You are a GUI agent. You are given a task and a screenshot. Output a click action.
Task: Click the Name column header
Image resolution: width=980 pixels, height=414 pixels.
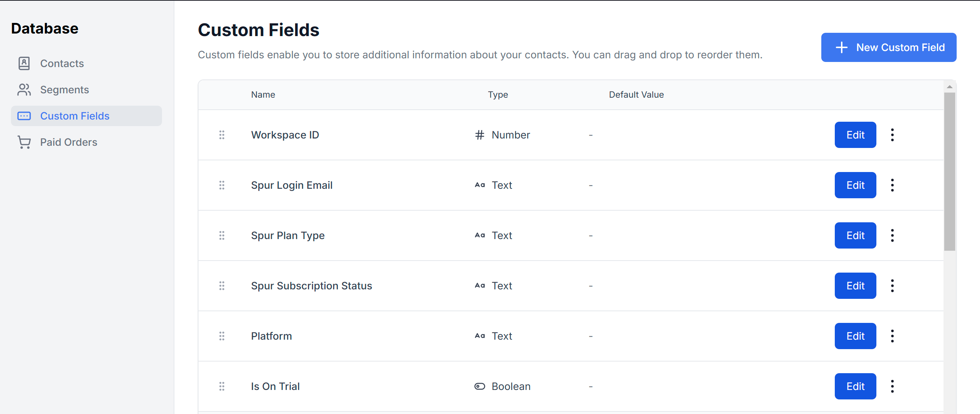pyautogui.click(x=263, y=95)
